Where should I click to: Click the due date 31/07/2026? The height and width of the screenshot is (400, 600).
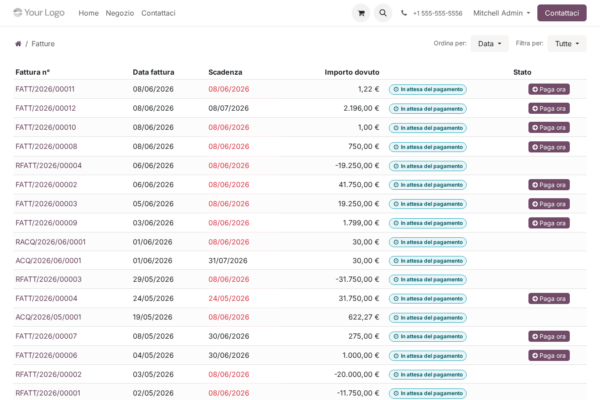(228, 261)
